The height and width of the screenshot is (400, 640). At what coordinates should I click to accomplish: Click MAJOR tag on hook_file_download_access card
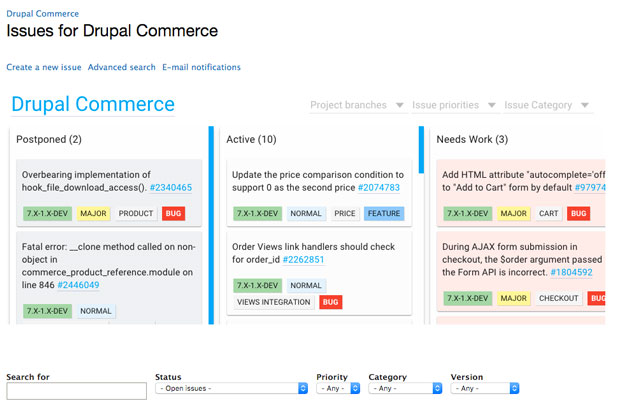[93, 213]
